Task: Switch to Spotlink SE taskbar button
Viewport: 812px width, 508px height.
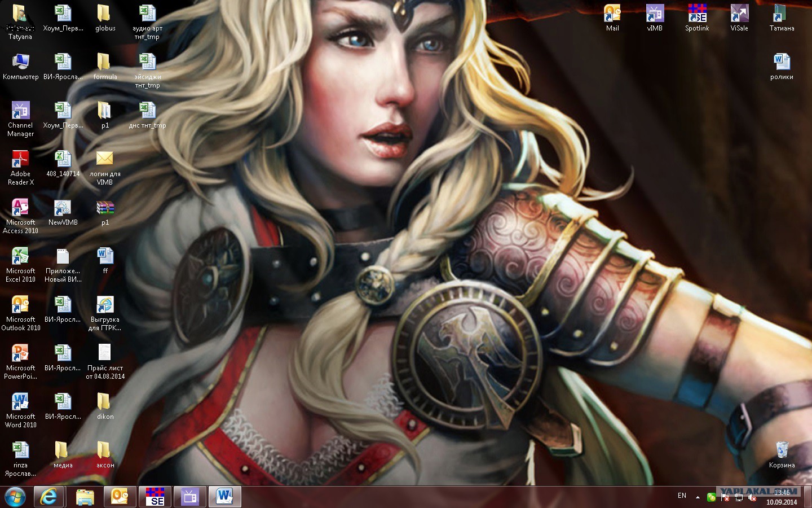Action: click(x=155, y=497)
